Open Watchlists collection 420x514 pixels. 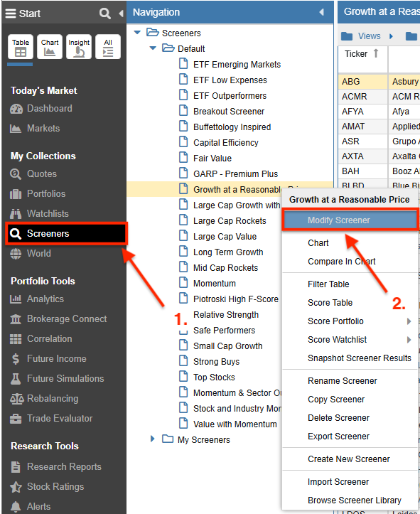tap(39, 213)
